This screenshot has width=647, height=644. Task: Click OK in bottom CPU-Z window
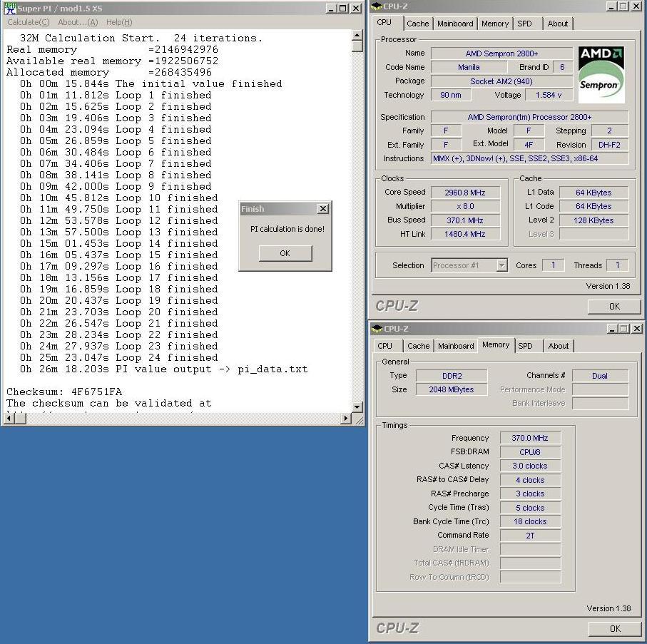(615, 629)
